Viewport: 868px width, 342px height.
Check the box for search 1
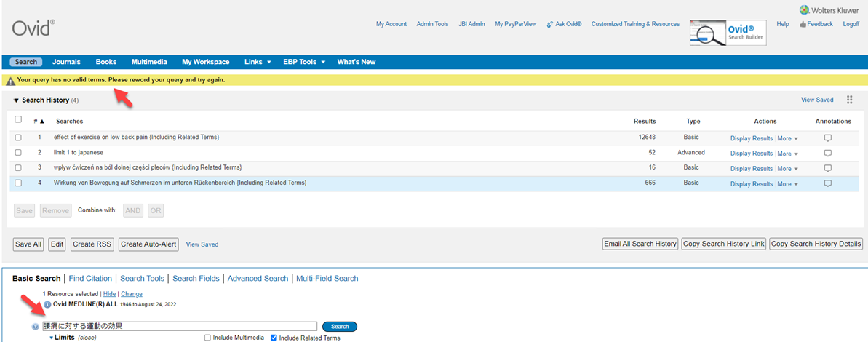coord(18,138)
